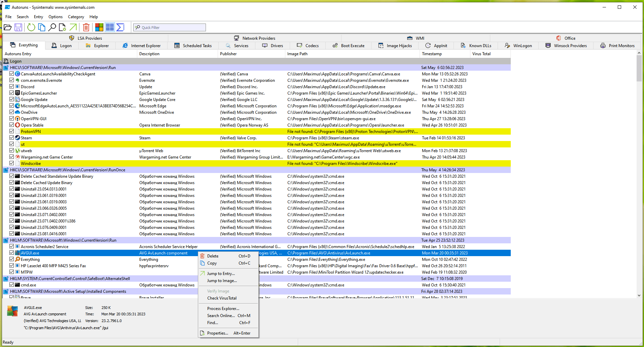Click the Copy toolbar icon
This screenshot has height=347, width=644.
(42, 27)
